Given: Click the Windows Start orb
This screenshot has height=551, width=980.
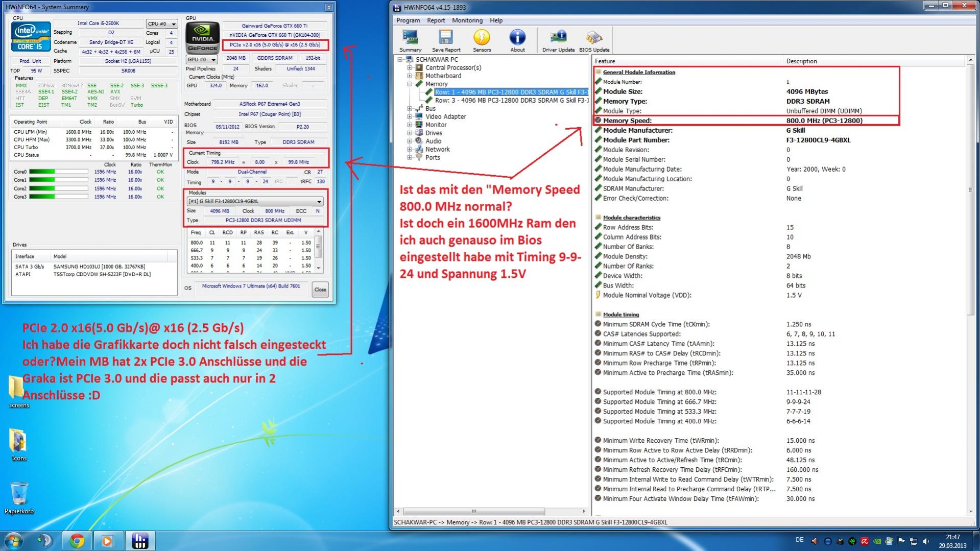Looking at the screenshot, I should (x=13, y=541).
